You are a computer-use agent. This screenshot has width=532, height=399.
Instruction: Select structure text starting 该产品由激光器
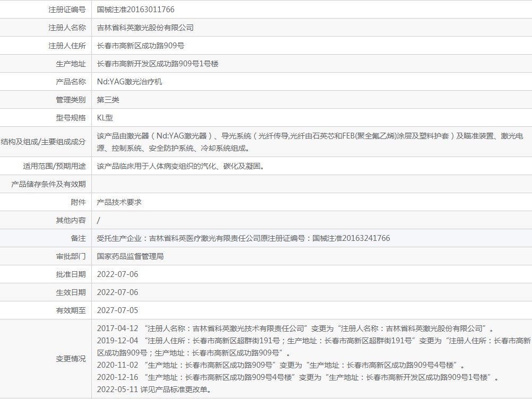coord(310,136)
